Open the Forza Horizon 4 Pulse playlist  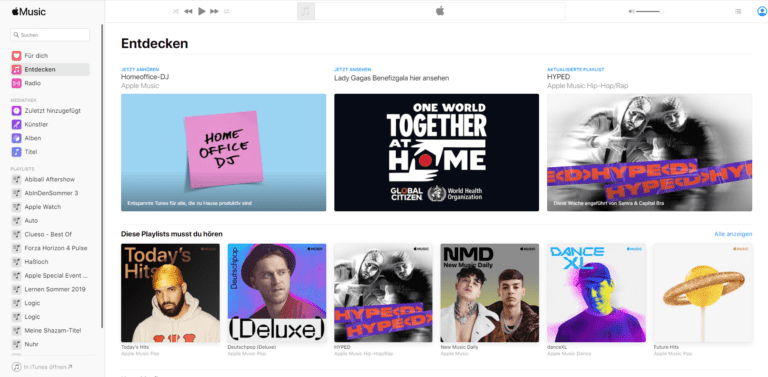tap(50, 248)
